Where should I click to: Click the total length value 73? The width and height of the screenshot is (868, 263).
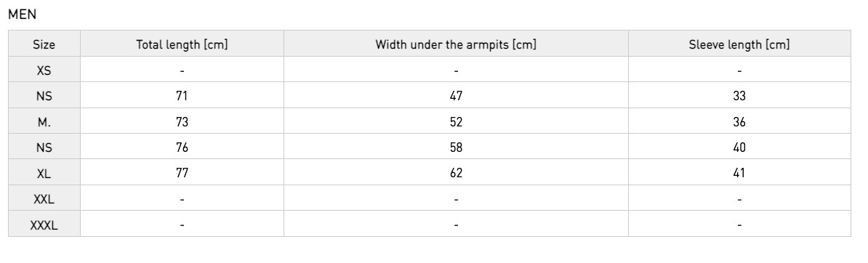[x=182, y=122]
